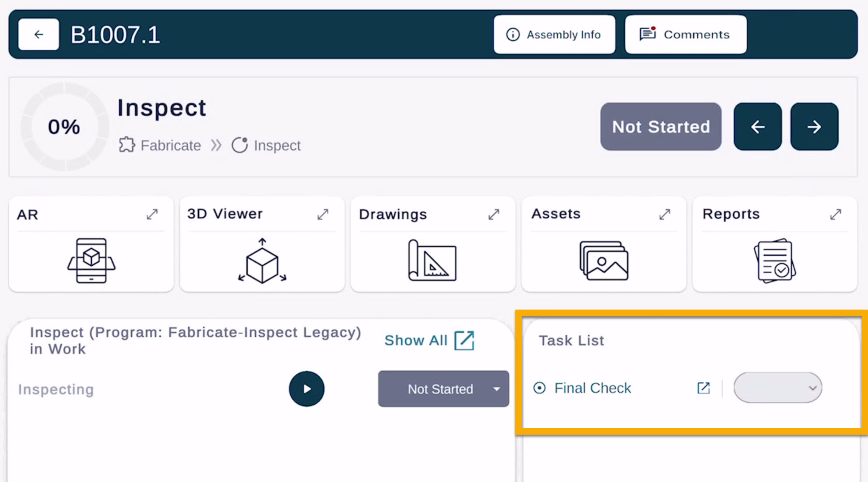Screen dimensions: 868x482
Task: Go to the next workflow step
Action: (x=814, y=127)
